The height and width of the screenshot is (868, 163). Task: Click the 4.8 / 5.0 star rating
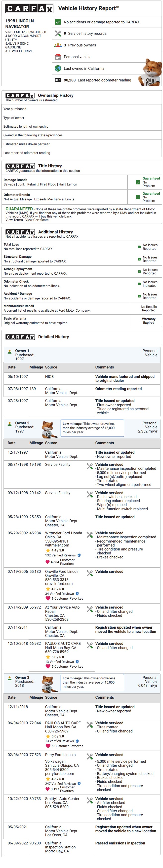[55, 589]
